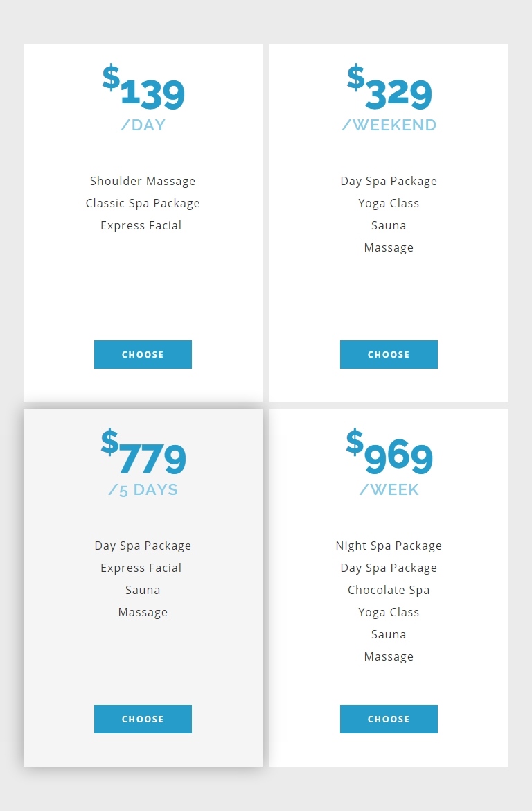This screenshot has width=532, height=811.
Task: Click Day Spa Package in the $329 plan
Action: point(389,181)
